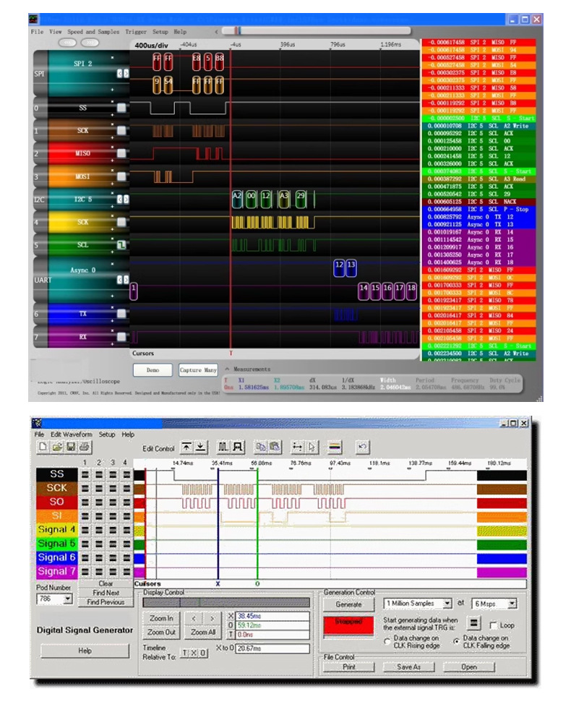Toggle the MOSI channel 3 square button
This screenshot has height=728, width=571.
(121, 176)
